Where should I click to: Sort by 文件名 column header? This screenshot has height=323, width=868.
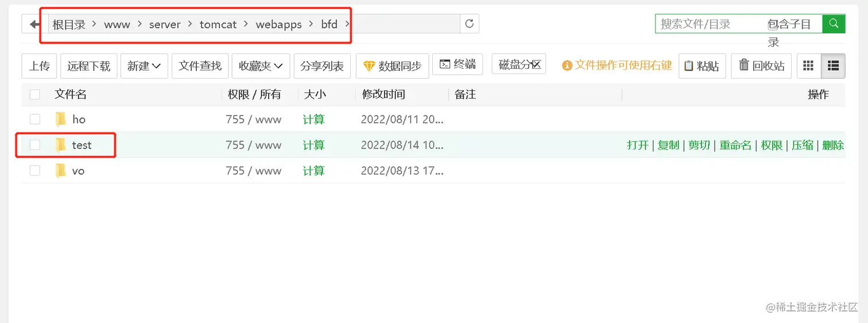click(71, 94)
